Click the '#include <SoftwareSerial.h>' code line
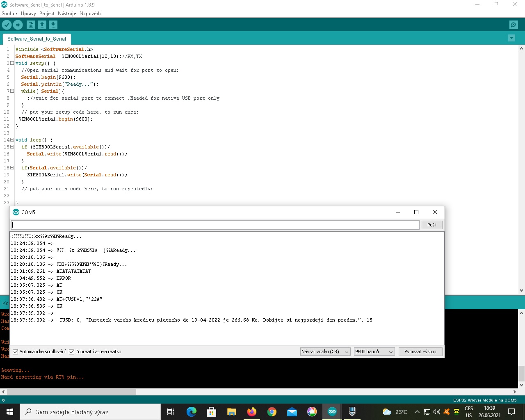 click(54, 49)
